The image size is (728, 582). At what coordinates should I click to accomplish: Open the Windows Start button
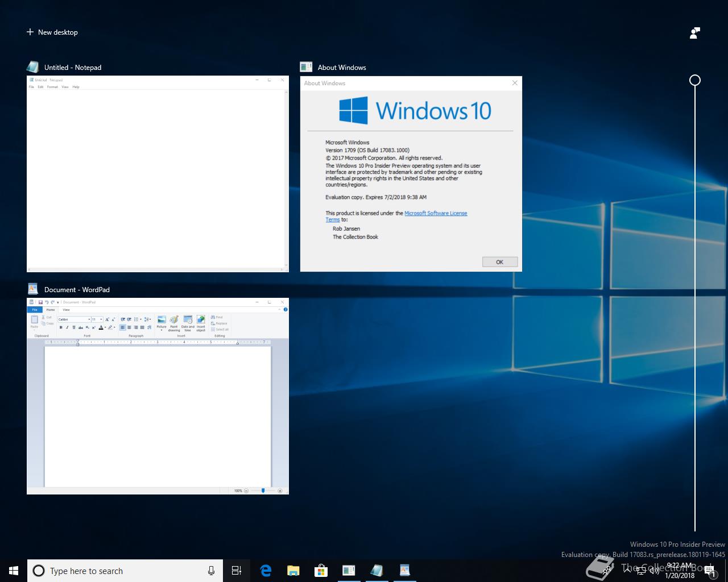[14, 571]
